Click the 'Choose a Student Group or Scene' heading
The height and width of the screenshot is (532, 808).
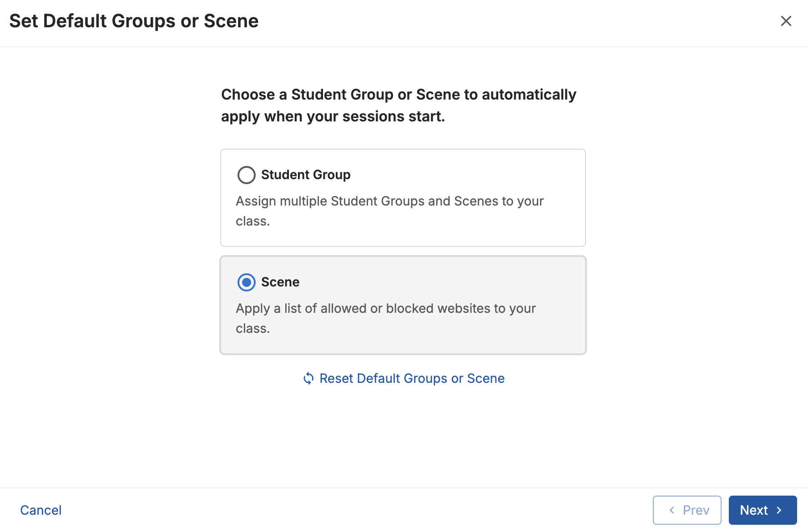(x=399, y=95)
